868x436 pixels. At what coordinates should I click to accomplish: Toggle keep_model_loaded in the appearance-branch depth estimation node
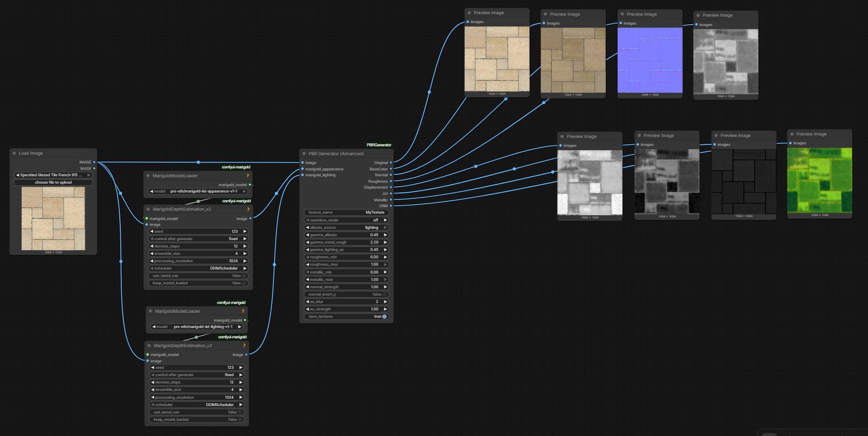pos(244,283)
